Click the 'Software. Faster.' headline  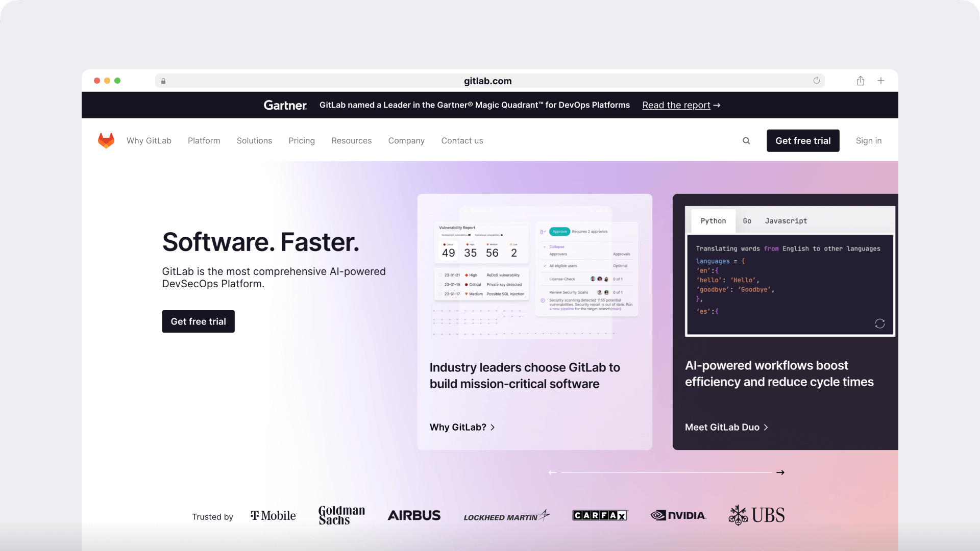261,242
